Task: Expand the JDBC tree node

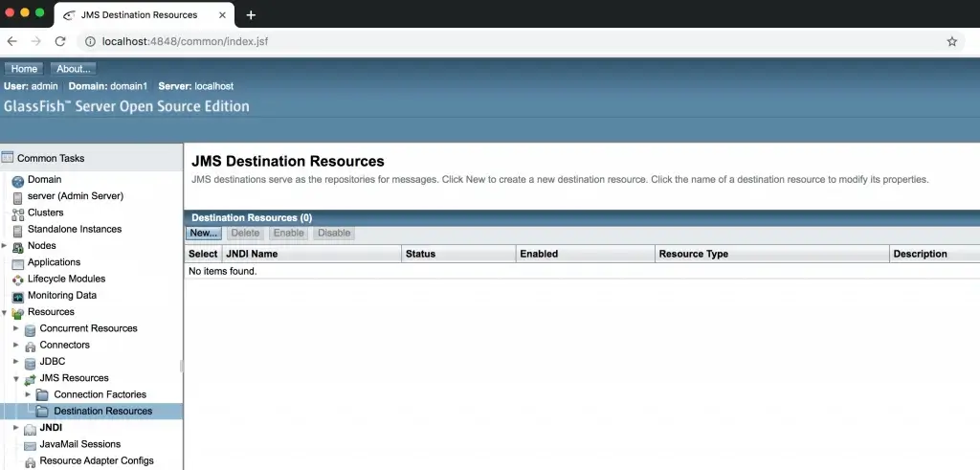Action: 16,361
